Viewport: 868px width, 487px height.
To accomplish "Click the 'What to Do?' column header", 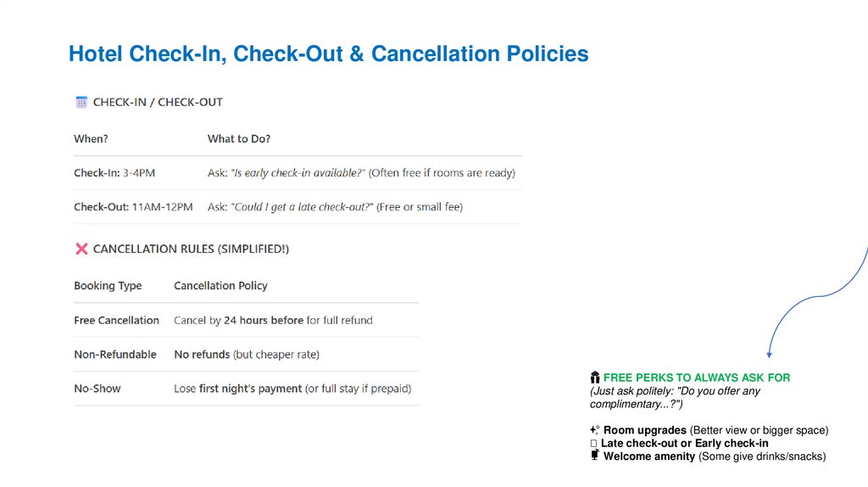I will (239, 139).
